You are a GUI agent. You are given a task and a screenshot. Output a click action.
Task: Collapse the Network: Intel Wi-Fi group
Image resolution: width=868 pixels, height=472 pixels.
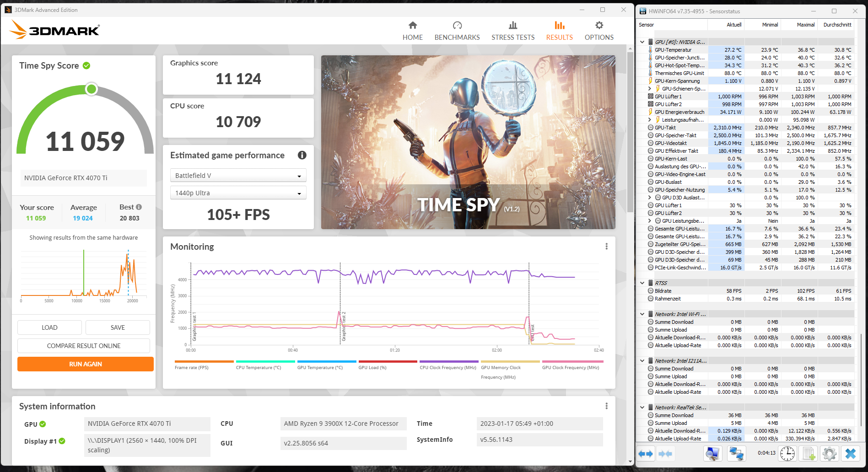[x=642, y=314]
